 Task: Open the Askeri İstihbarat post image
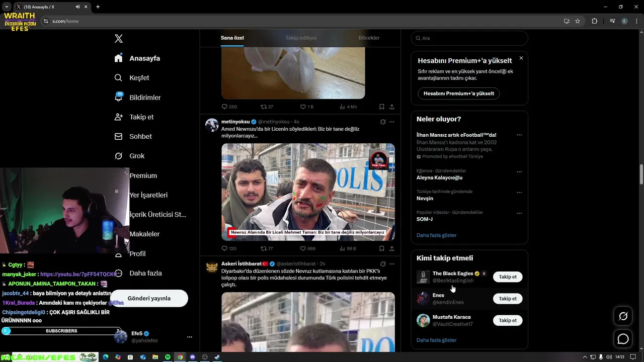coord(308,322)
